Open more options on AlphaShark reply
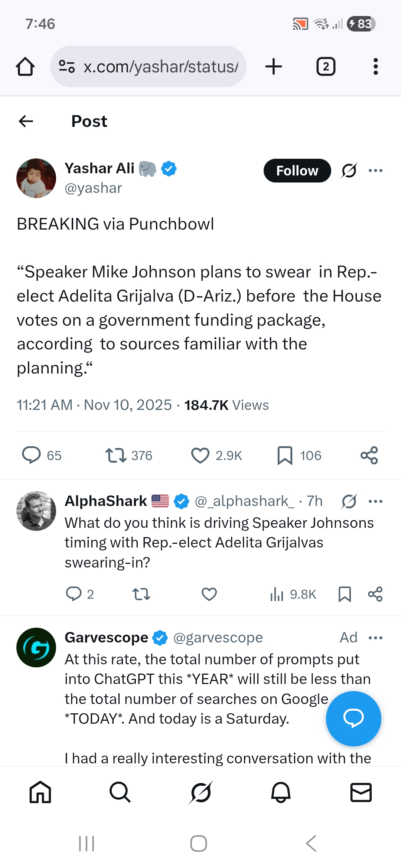This screenshot has width=401, height=868. (x=375, y=502)
